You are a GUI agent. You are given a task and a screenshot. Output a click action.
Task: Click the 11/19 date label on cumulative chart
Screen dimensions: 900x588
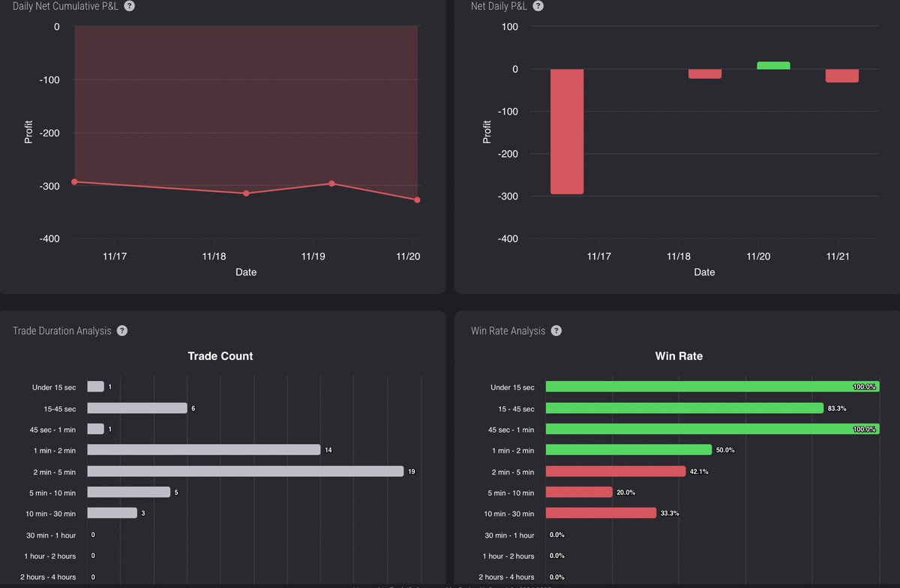point(313,256)
